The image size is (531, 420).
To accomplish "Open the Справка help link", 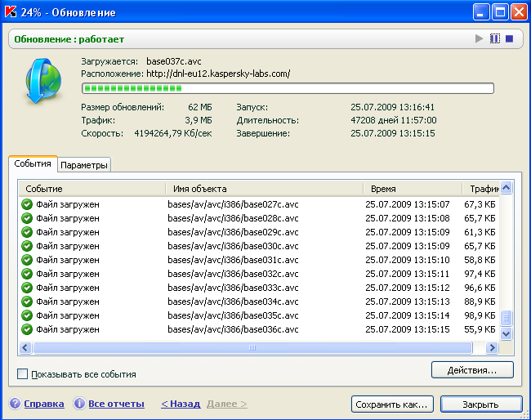I will [43, 404].
